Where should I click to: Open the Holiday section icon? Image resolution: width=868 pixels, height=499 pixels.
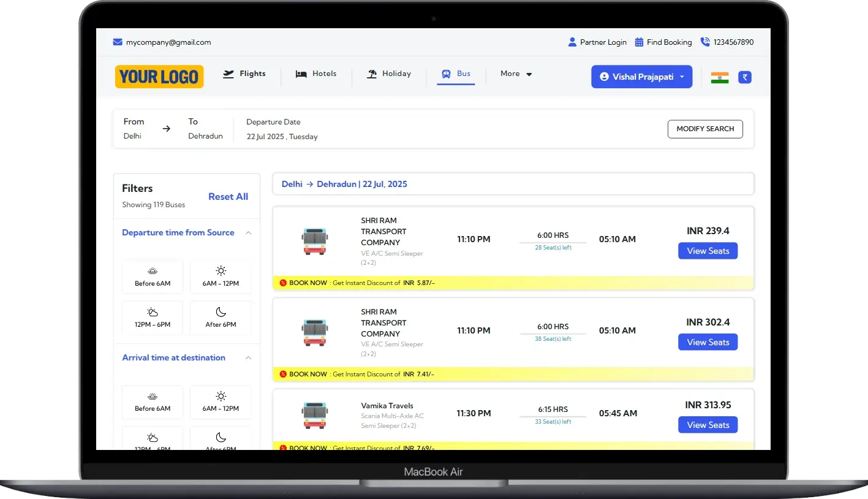tap(372, 73)
